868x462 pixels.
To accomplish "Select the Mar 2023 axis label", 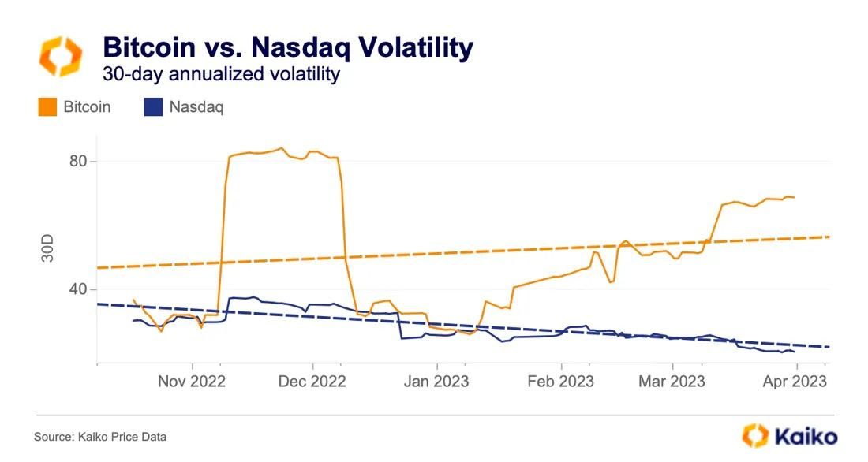I will 672,382.
